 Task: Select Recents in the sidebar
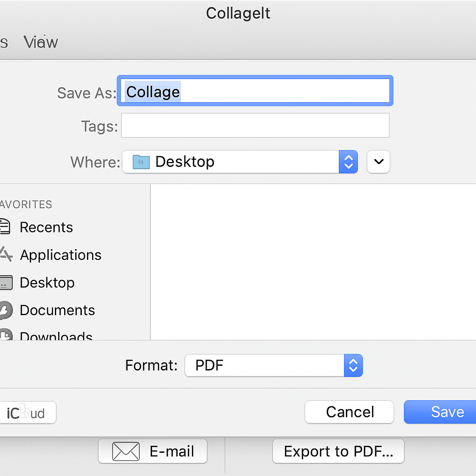pyautogui.click(x=46, y=227)
